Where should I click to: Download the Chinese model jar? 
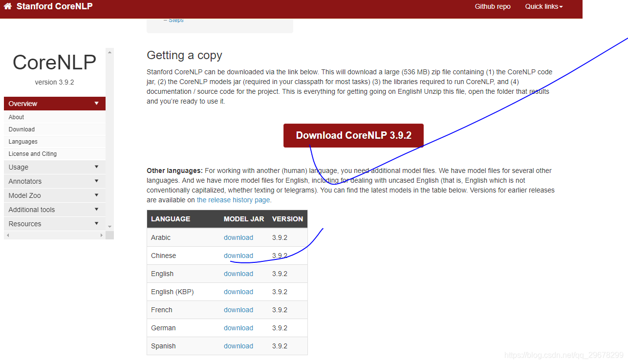238,256
